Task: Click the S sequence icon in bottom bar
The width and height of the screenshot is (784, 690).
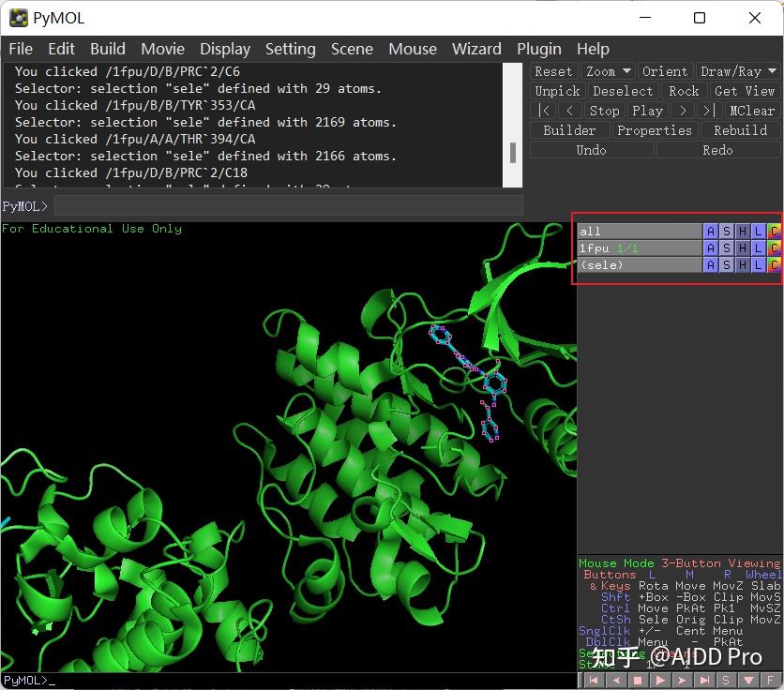Action: 726,681
